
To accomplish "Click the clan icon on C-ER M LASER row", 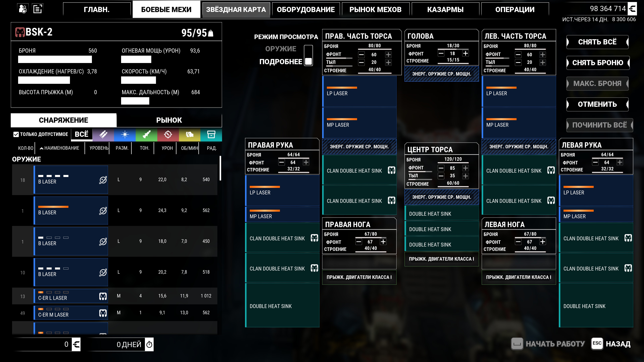I will (103, 313).
